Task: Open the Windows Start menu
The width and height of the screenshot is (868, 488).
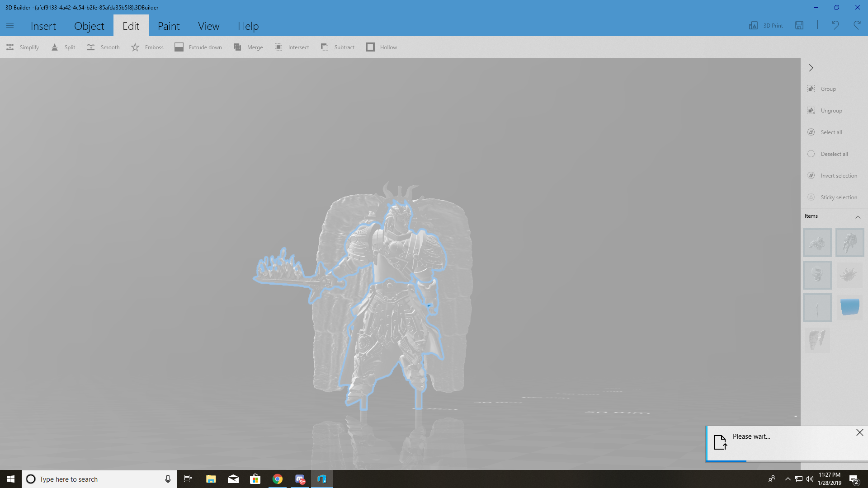Action: pyautogui.click(x=11, y=479)
